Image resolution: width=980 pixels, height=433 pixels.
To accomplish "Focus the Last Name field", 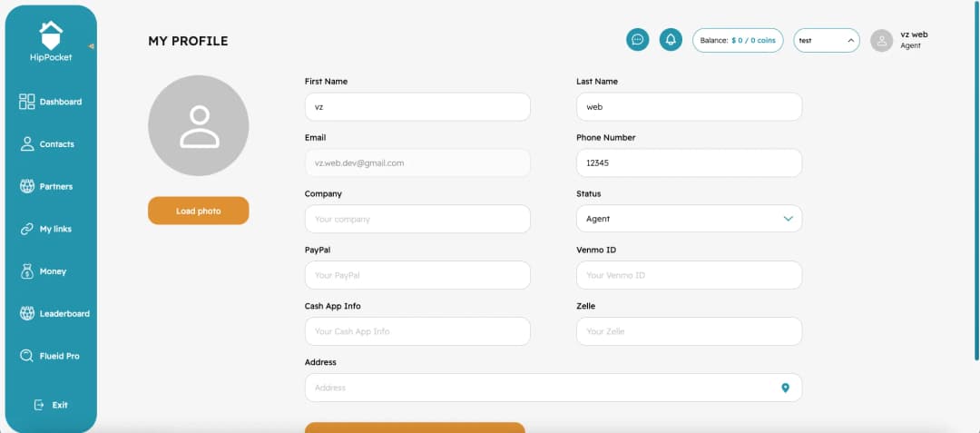I will 689,107.
